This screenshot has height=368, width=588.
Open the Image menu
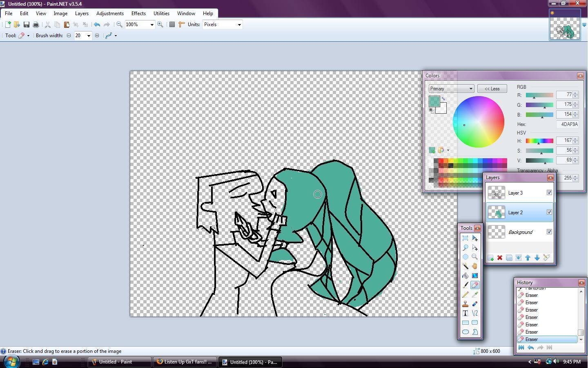coord(60,13)
